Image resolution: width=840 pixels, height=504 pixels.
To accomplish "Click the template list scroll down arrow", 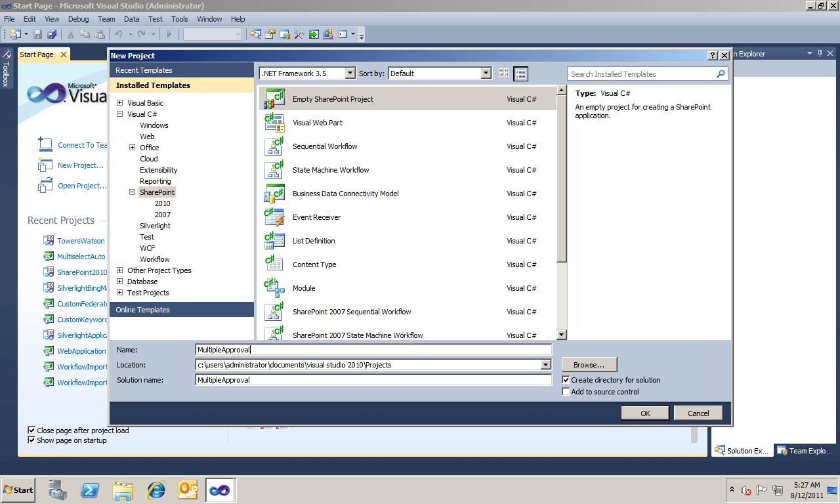I will (x=561, y=335).
